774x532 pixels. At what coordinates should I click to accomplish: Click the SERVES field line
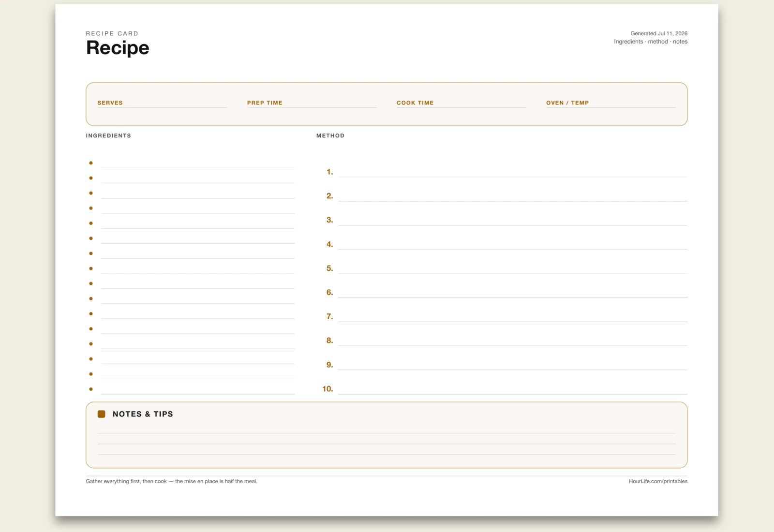click(x=162, y=103)
